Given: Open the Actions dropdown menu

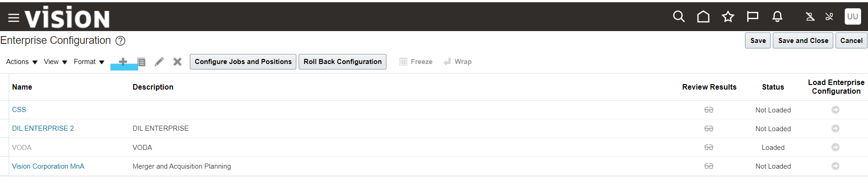Looking at the screenshot, I should pos(21,62).
